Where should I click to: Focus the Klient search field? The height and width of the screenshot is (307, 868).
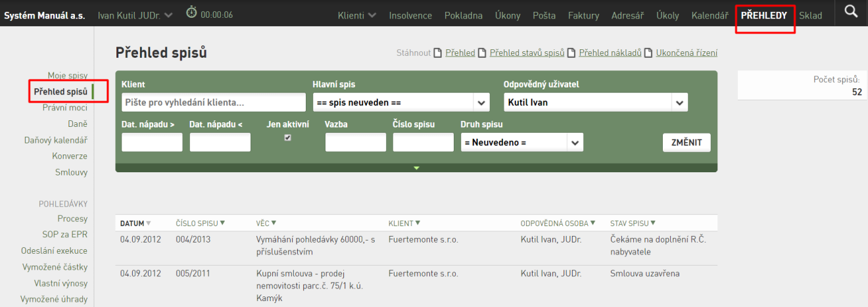point(214,103)
